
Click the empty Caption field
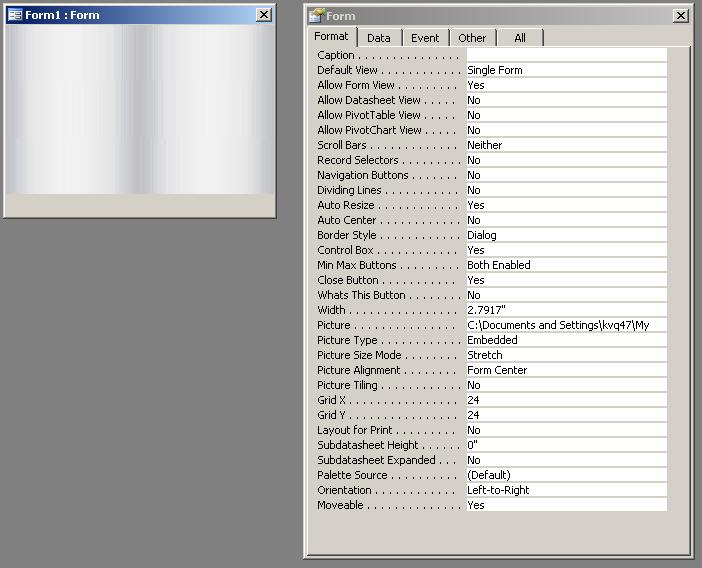coord(566,55)
